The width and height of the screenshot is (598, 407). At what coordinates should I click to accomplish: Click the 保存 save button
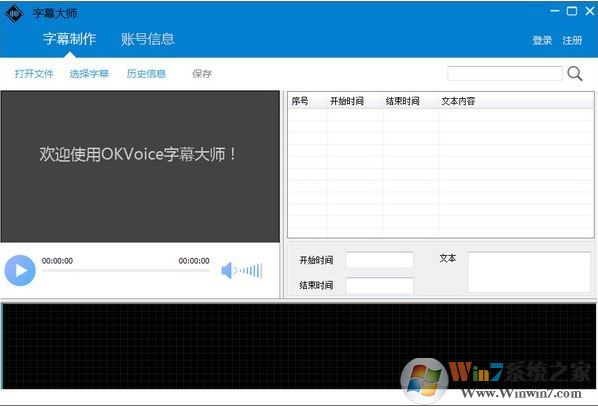pyautogui.click(x=202, y=74)
